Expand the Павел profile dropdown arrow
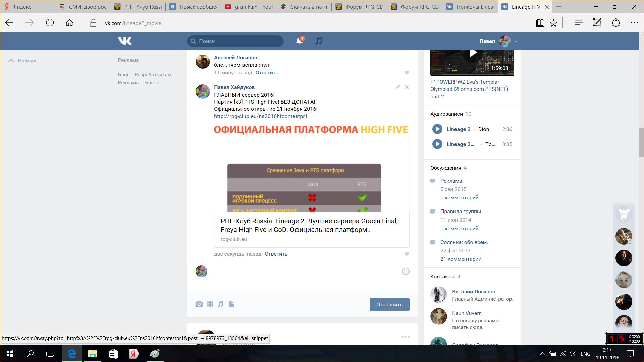 pos(516,41)
